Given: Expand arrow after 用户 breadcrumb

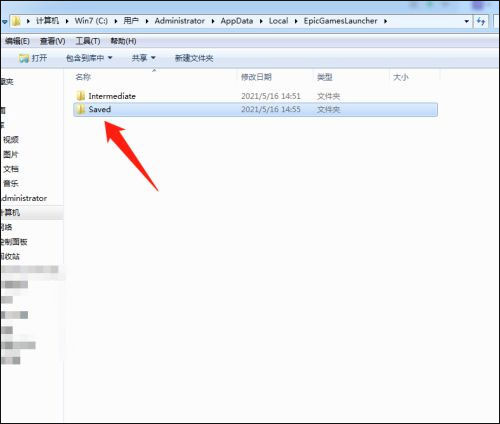Looking at the screenshot, I should [147, 21].
